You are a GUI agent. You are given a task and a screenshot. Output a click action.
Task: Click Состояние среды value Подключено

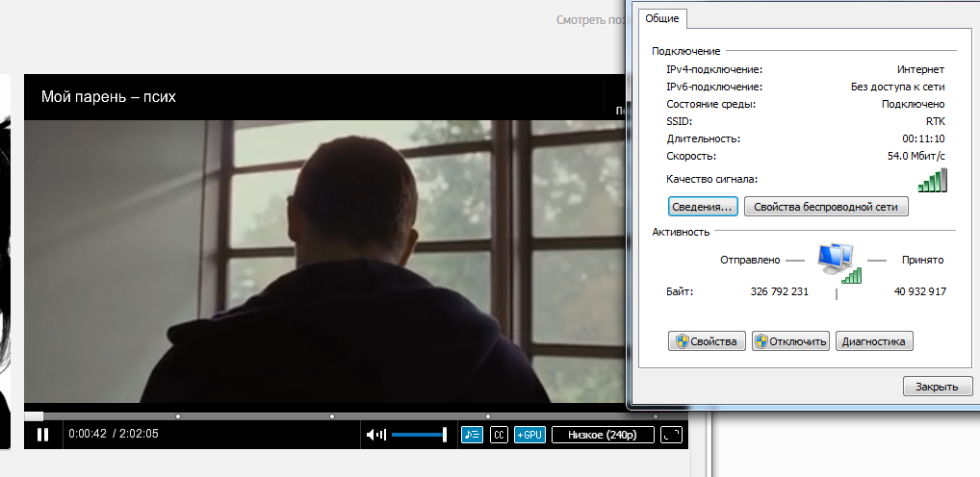tap(914, 104)
